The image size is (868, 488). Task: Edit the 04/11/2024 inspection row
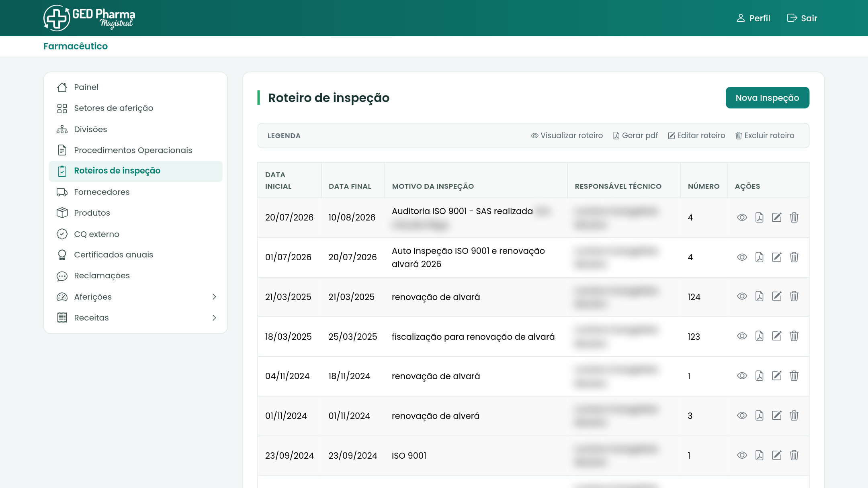click(776, 376)
